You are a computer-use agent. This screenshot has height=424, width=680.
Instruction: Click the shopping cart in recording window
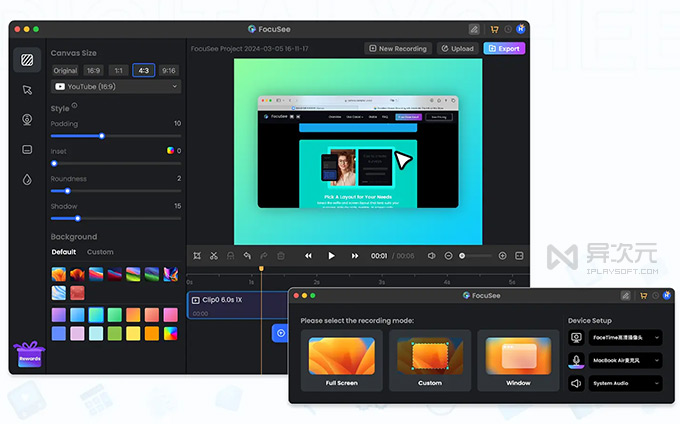pyautogui.click(x=644, y=296)
